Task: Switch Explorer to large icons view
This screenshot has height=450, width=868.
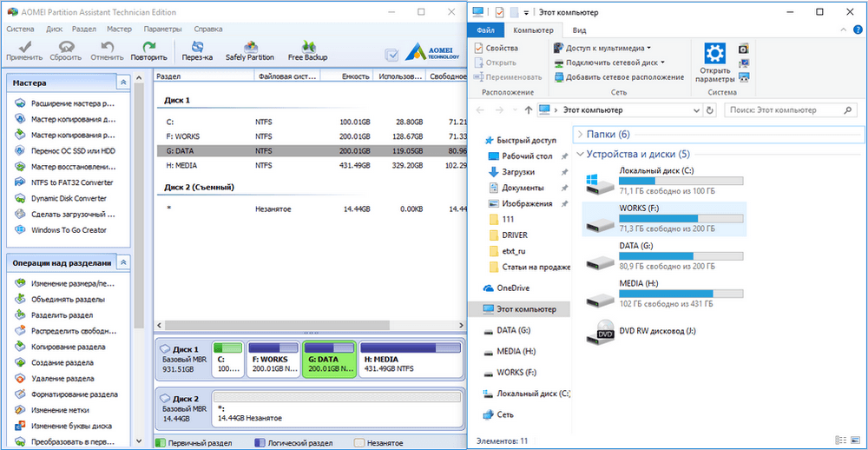Action: click(855, 441)
